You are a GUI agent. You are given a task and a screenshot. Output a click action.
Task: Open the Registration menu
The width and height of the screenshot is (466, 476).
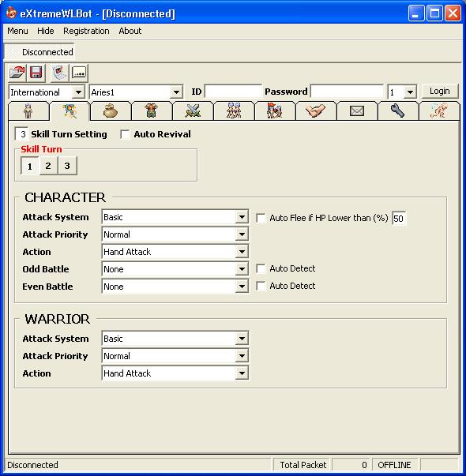pyautogui.click(x=86, y=31)
